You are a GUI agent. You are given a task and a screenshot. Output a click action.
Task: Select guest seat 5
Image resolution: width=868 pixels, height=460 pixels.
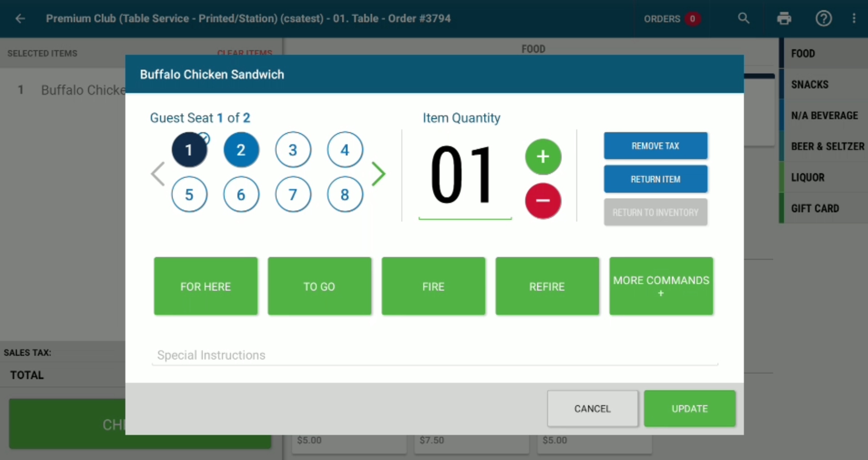(189, 194)
